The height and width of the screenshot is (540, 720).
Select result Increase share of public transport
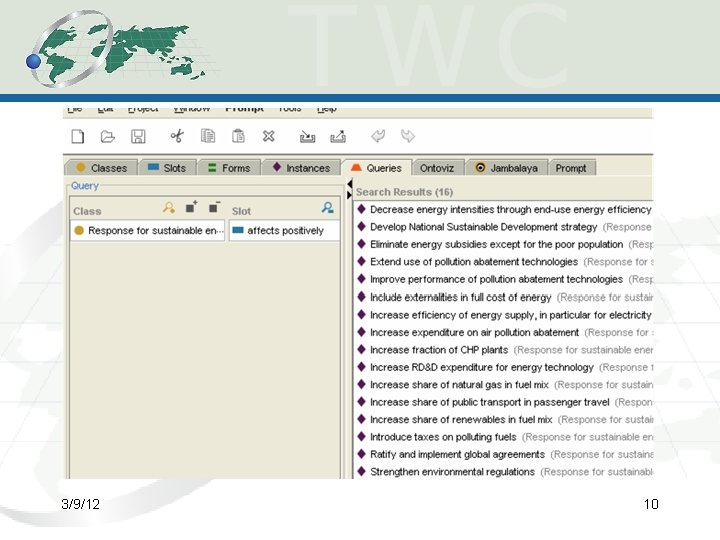click(505, 402)
